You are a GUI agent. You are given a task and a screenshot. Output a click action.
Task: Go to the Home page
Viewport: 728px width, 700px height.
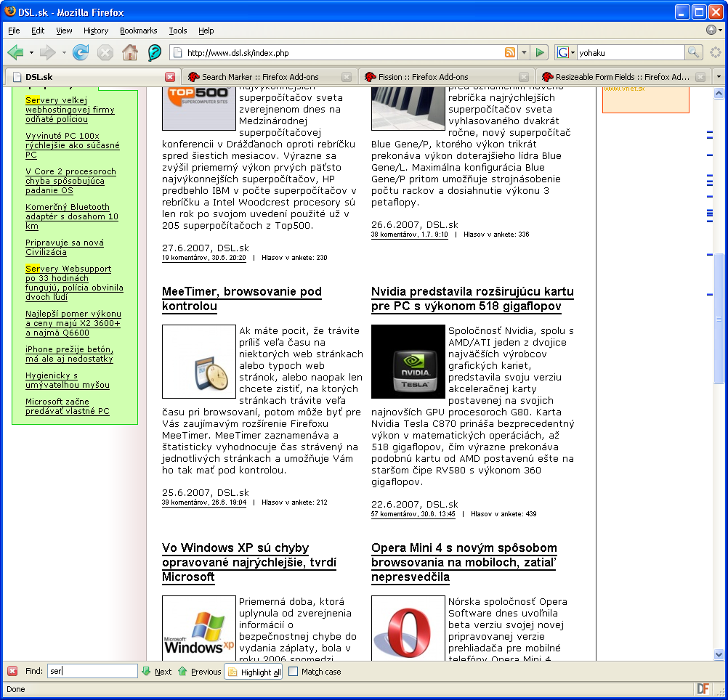point(130,52)
